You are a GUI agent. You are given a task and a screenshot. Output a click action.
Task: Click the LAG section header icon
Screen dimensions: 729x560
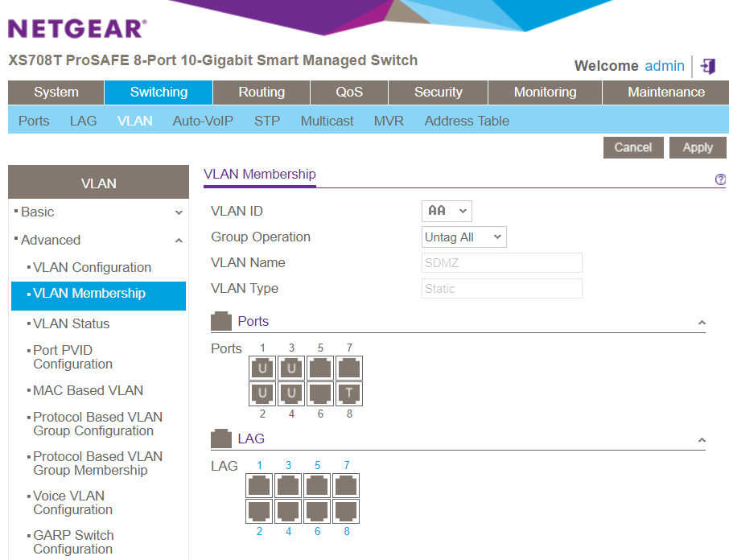(x=221, y=439)
